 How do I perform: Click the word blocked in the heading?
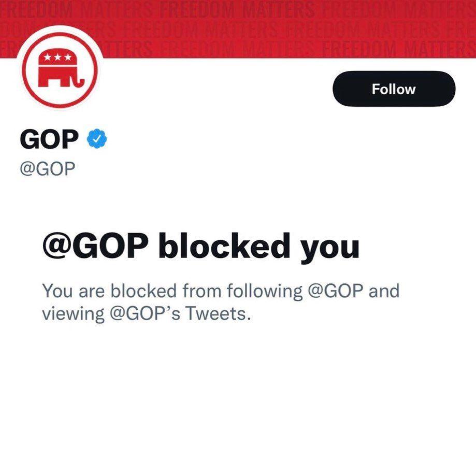click(x=224, y=246)
